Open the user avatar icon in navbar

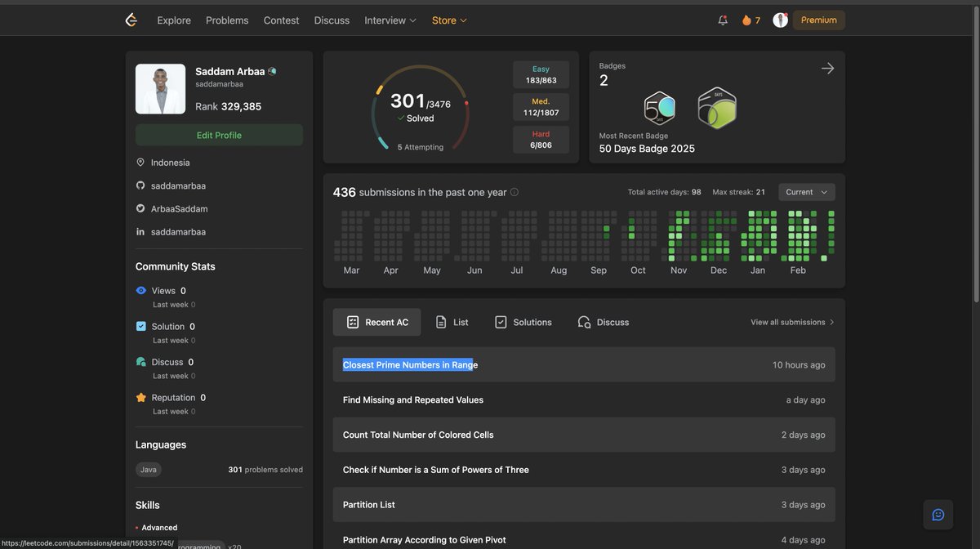781,20
